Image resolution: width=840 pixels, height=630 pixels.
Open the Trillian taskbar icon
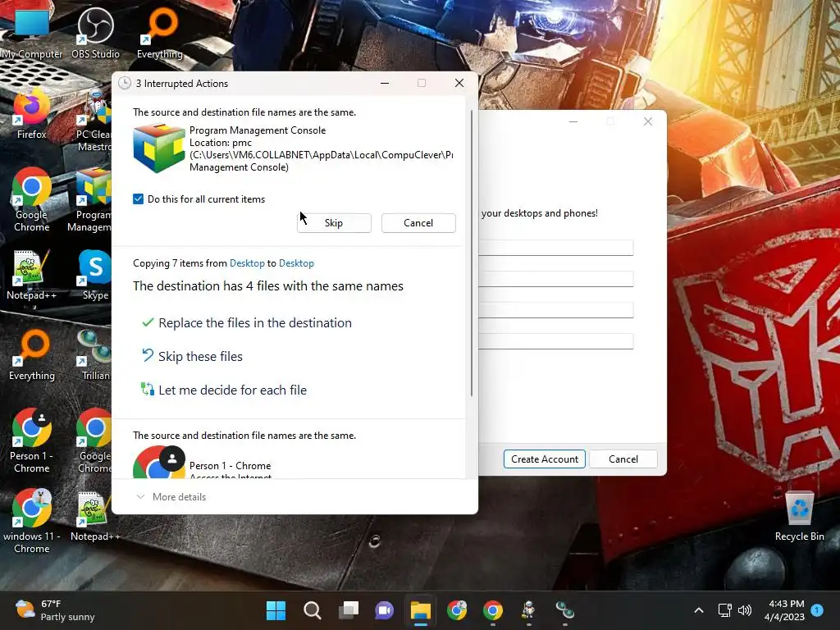(x=564, y=610)
